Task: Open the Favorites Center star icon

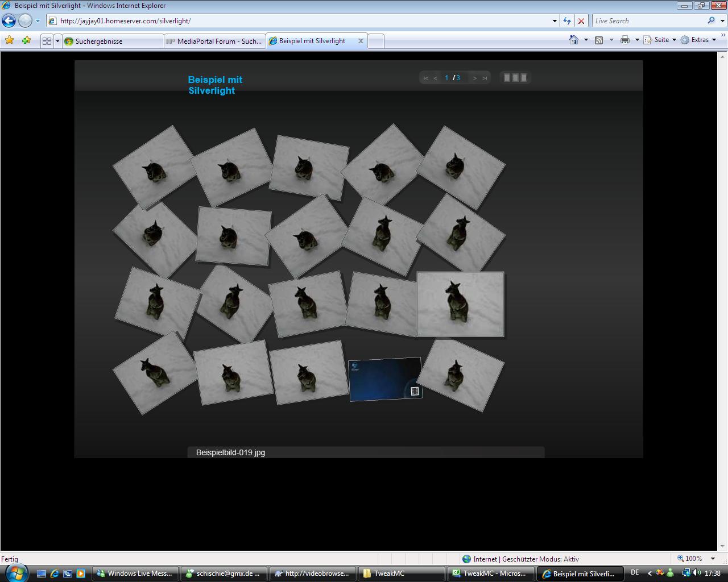Action: (x=10, y=40)
